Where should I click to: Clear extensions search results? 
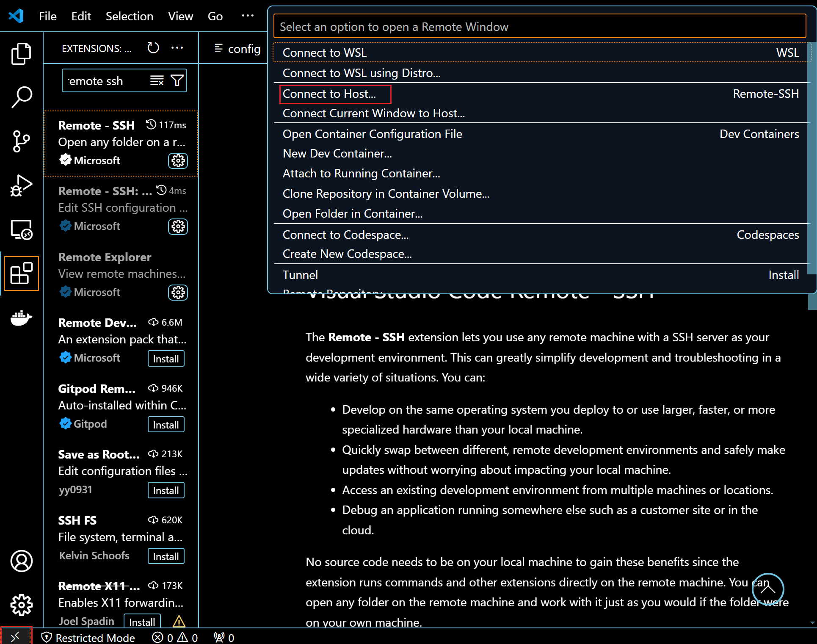(157, 80)
